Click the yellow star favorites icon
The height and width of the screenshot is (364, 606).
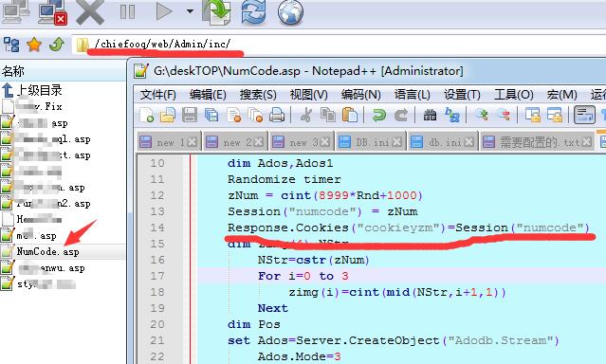pyautogui.click(x=34, y=45)
